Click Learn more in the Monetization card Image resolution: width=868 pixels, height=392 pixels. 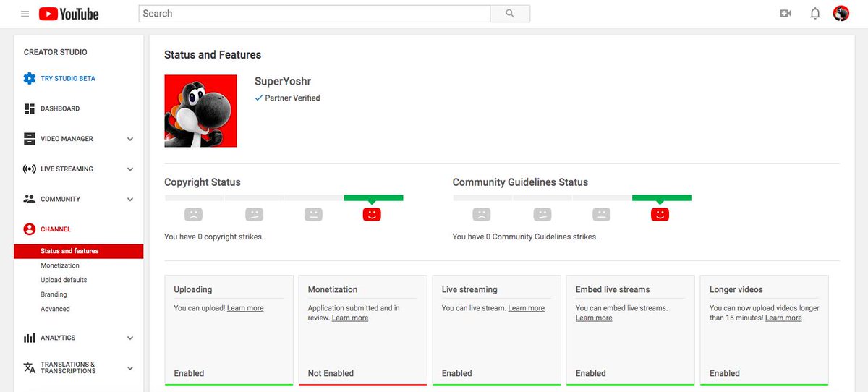click(350, 318)
